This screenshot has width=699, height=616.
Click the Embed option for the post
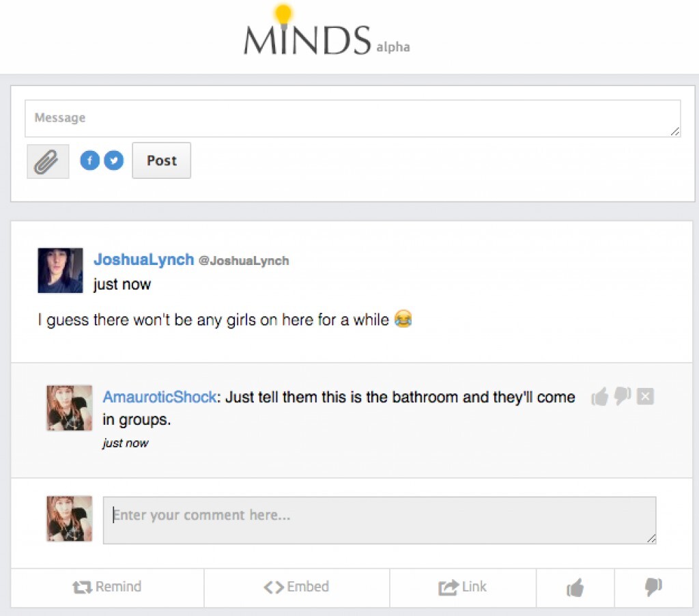[296, 587]
